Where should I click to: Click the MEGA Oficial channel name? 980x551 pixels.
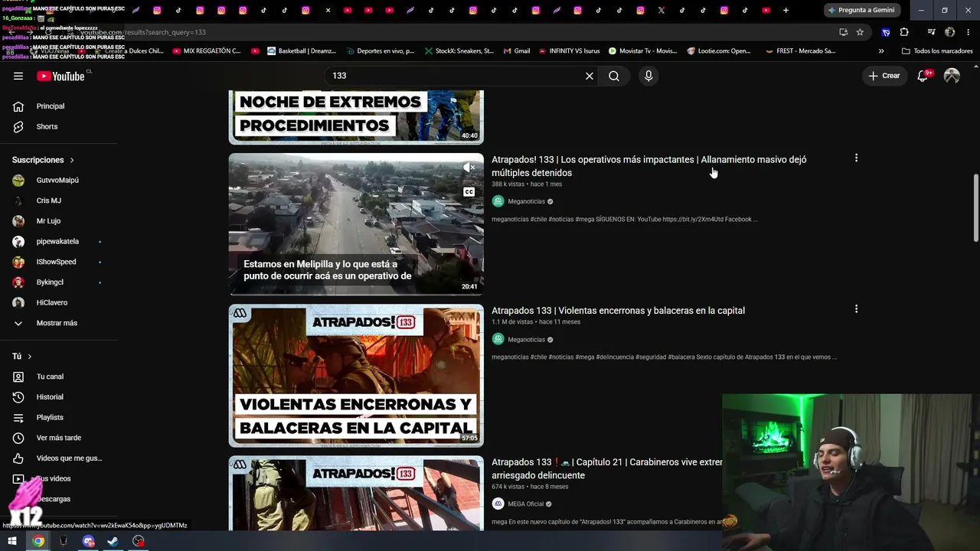coord(526,504)
